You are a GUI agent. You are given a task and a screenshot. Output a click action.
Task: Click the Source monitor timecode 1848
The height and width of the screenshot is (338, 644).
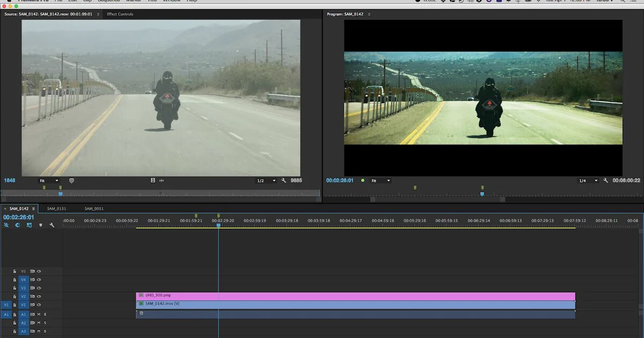pyautogui.click(x=10, y=180)
